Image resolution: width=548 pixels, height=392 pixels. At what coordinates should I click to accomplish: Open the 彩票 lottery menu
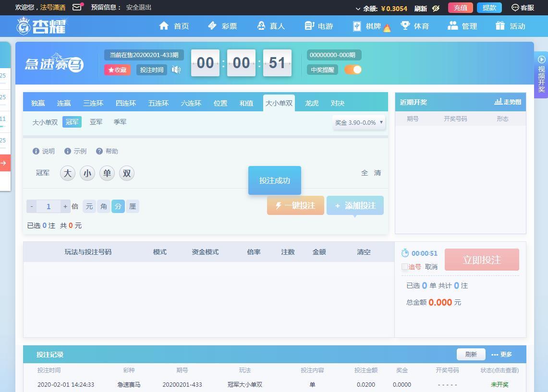click(x=222, y=26)
